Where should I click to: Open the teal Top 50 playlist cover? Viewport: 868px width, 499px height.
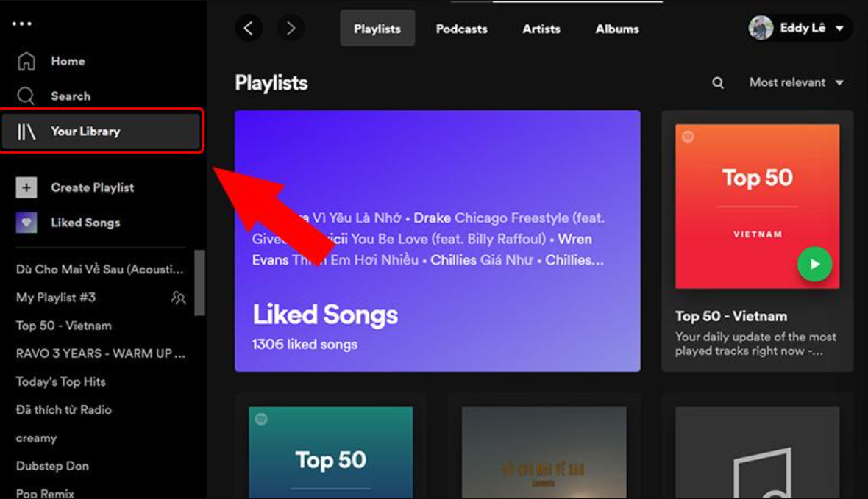point(330,453)
